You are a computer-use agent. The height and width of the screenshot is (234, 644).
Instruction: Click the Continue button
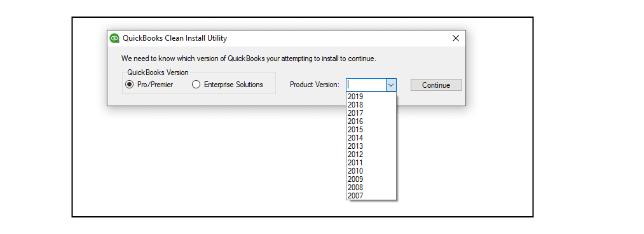436,85
